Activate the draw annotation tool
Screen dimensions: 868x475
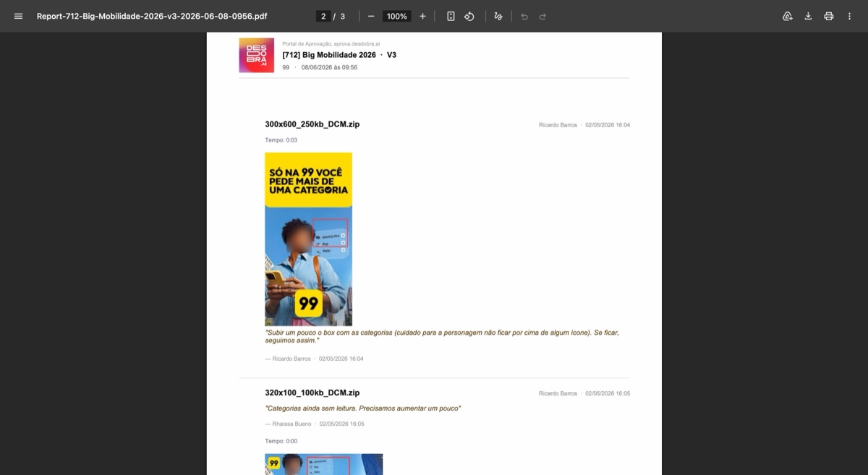498,16
